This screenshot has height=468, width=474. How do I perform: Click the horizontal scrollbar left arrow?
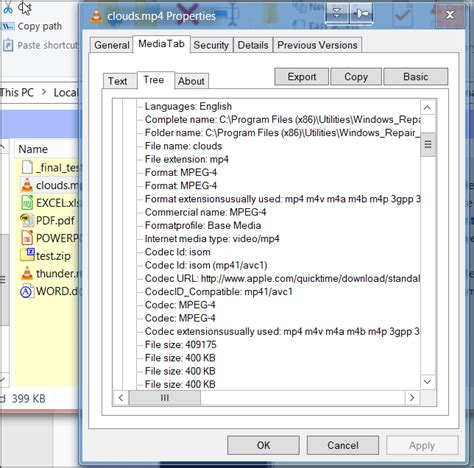pos(121,398)
